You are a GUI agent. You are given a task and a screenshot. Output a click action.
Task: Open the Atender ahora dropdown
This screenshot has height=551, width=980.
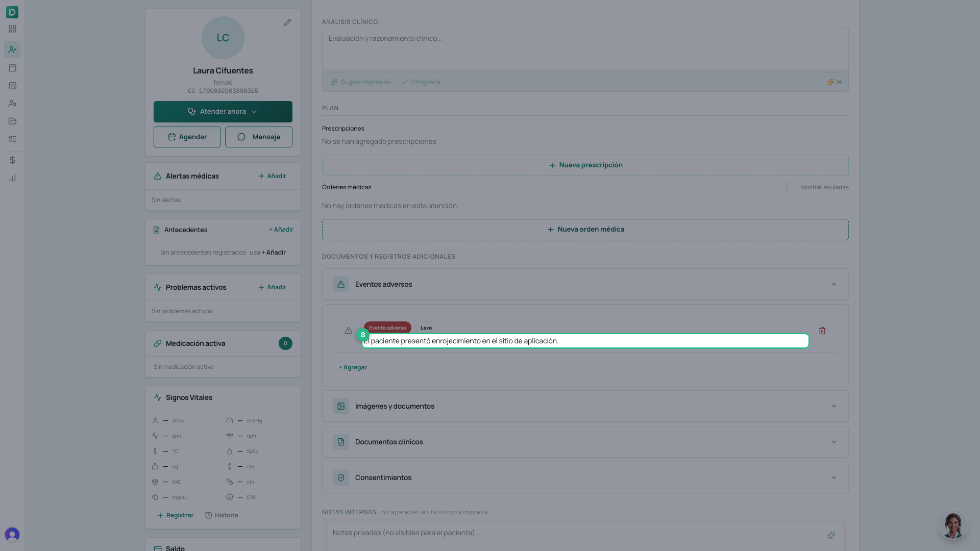(223, 112)
